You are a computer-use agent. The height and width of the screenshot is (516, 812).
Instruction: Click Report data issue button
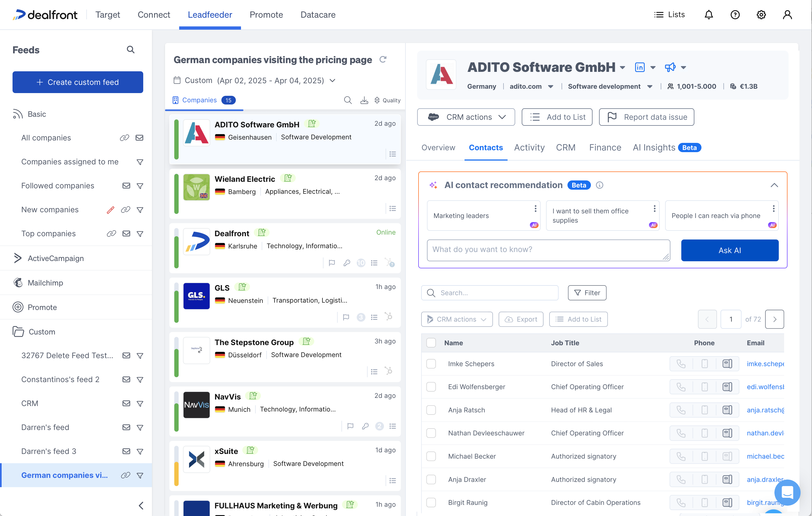[x=646, y=117]
